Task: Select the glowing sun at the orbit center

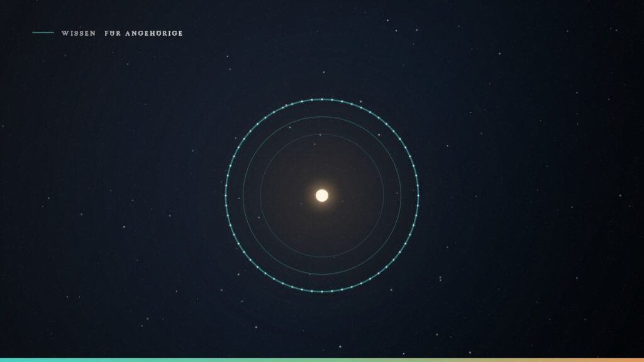Action: 322,195
